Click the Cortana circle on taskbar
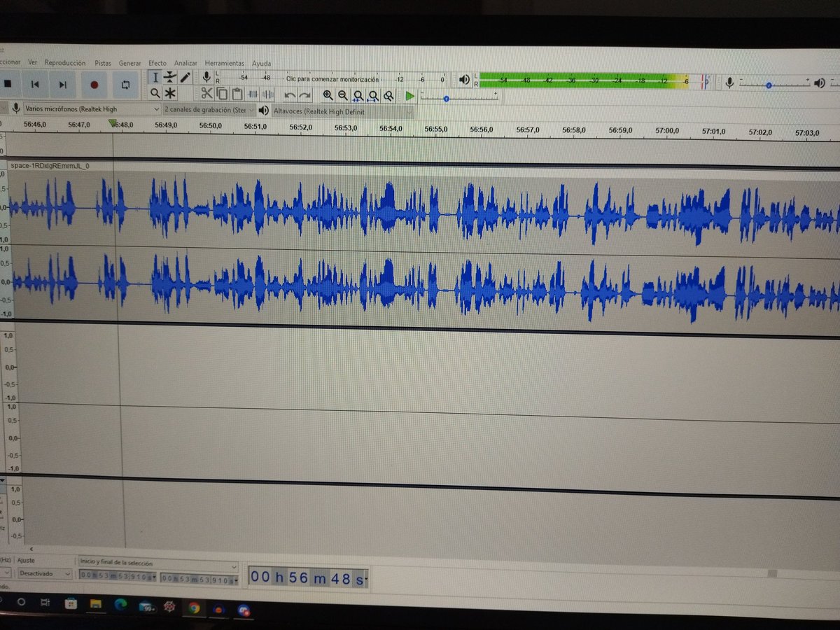 click(x=20, y=601)
